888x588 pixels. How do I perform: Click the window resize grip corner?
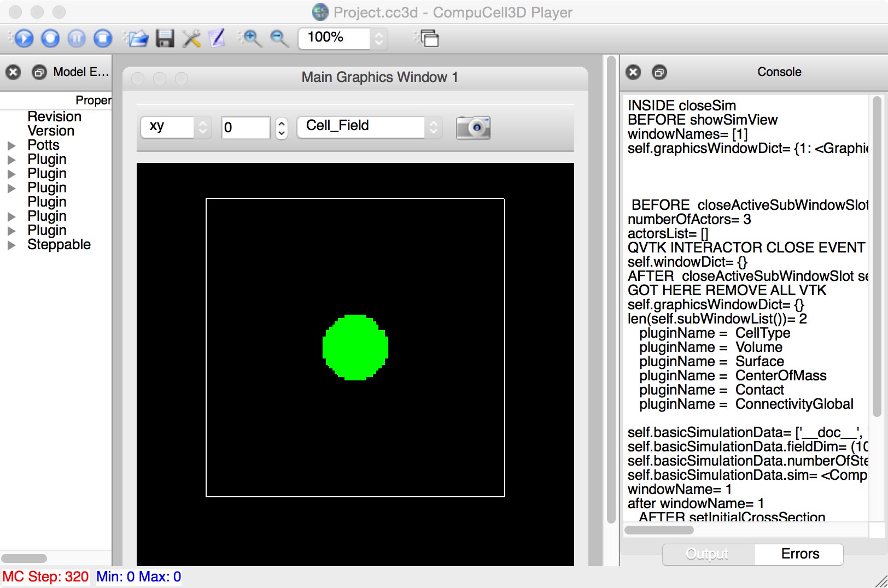881,581
